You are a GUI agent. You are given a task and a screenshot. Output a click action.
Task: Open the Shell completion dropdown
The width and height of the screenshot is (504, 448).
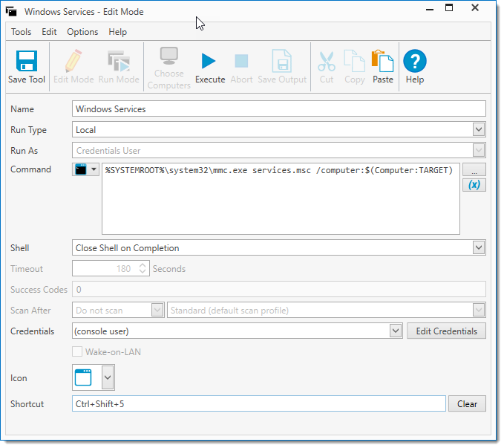coord(479,248)
